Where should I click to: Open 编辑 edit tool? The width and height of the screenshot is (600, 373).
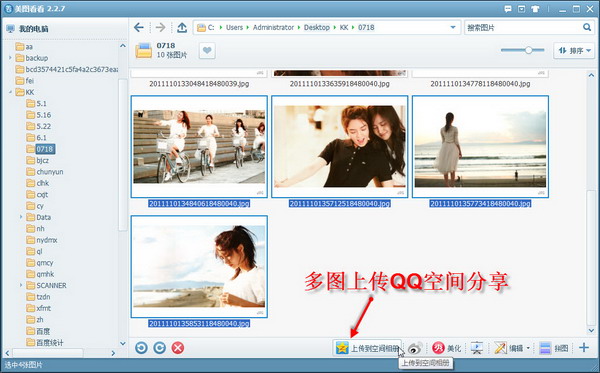coord(509,348)
